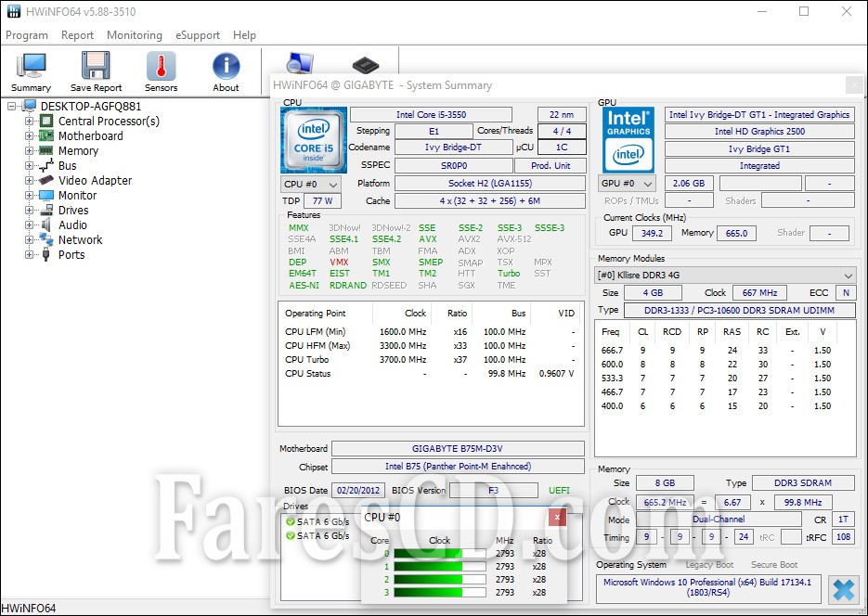Open the Summary toolbar icon
The width and height of the screenshot is (868, 616).
pos(31,71)
